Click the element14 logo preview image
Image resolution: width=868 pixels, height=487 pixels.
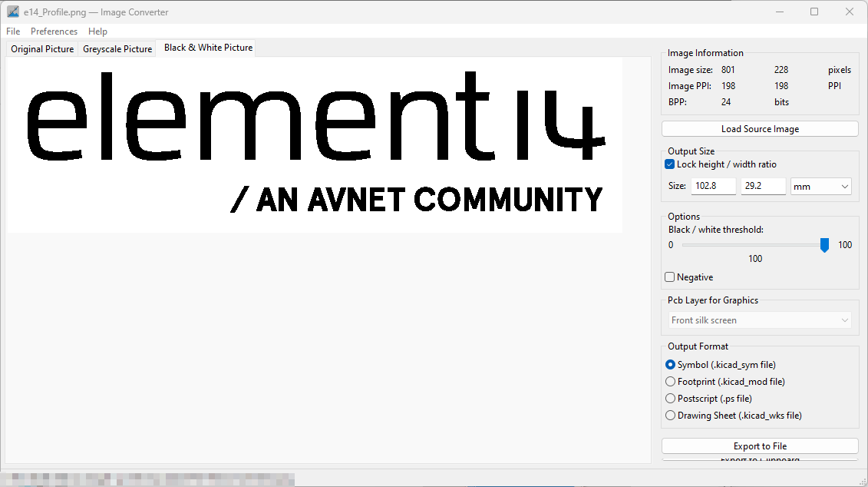pos(315,145)
